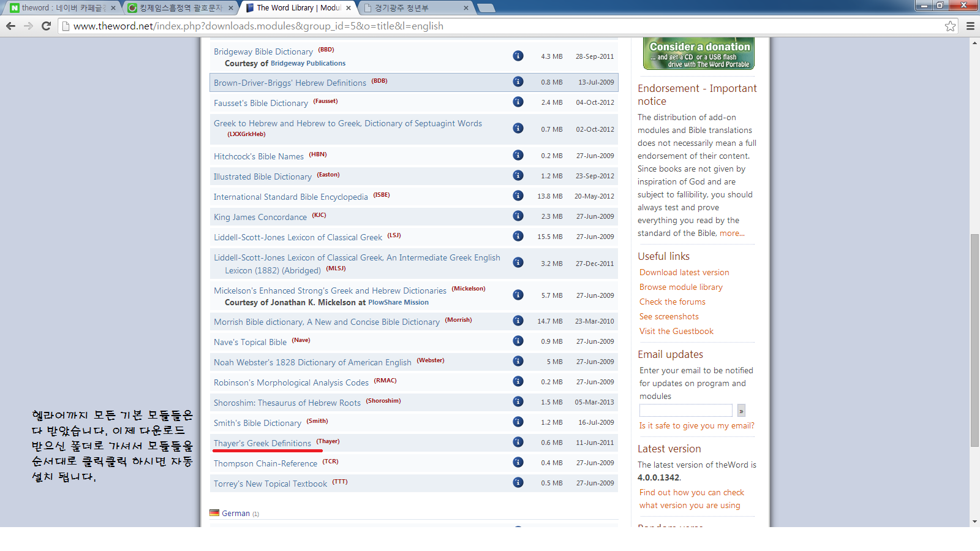
Task: Show info for Illustrated Bible Dictionary
Action: click(518, 175)
